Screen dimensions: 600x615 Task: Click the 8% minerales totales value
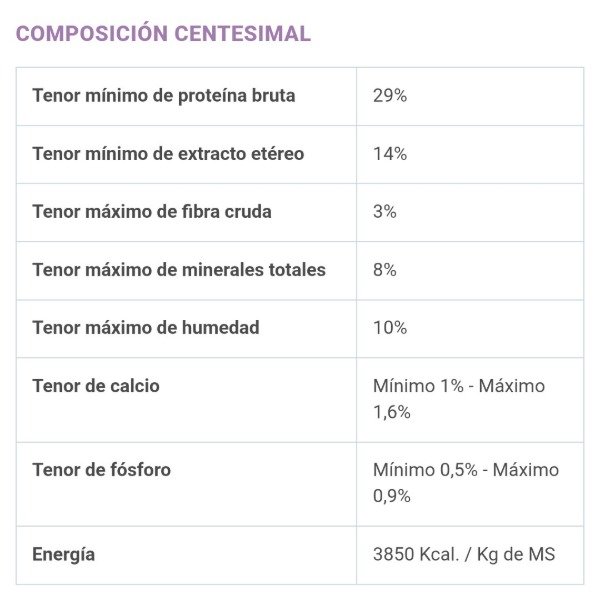(x=384, y=270)
